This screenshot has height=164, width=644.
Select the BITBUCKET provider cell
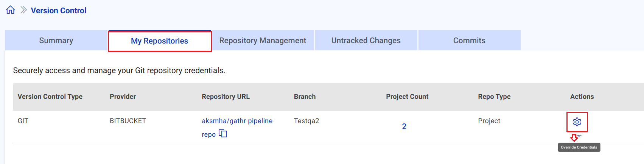click(128, 121)
